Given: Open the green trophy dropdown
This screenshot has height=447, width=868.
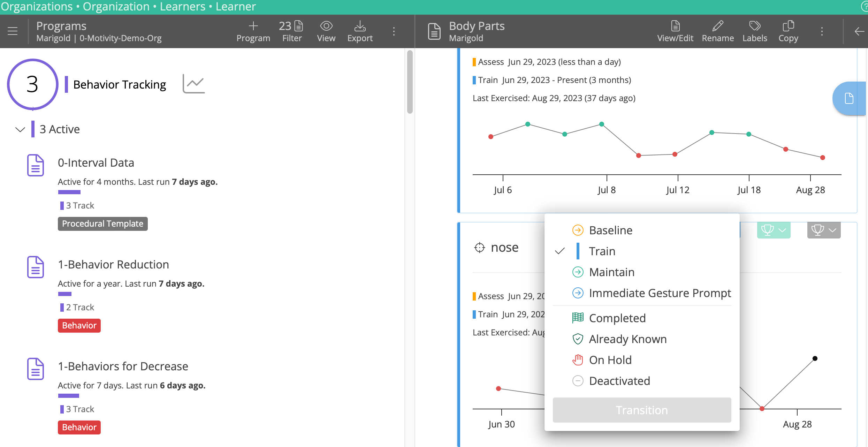Looking at the screenshot, I should (774, 230).
